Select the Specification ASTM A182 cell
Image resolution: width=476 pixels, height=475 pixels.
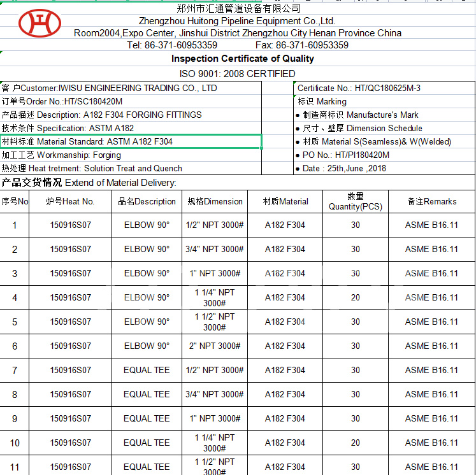tap(131, 128)
